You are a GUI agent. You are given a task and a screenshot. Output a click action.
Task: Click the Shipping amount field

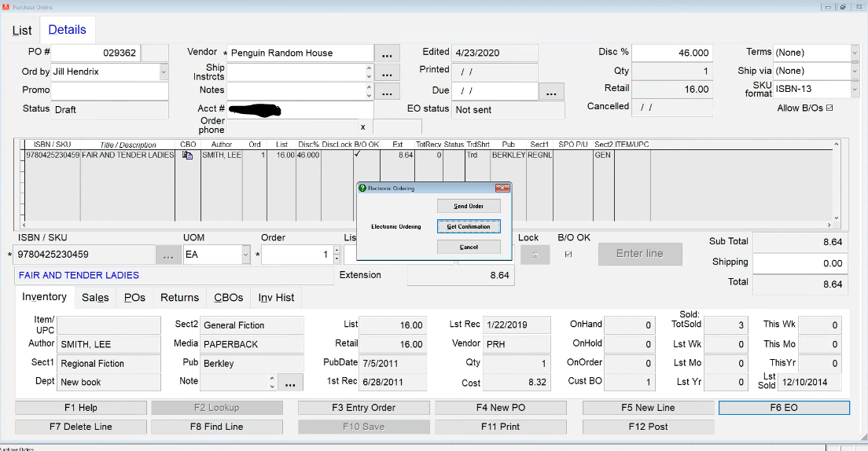(x=800, y=263)
